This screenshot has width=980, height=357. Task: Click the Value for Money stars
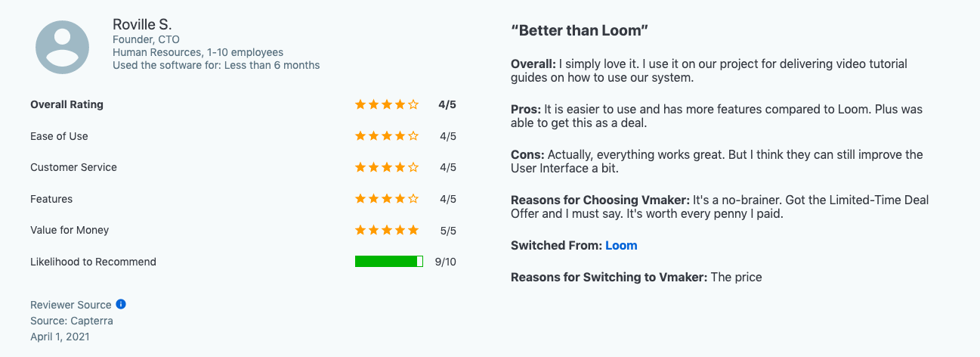[x=386, y=230]
